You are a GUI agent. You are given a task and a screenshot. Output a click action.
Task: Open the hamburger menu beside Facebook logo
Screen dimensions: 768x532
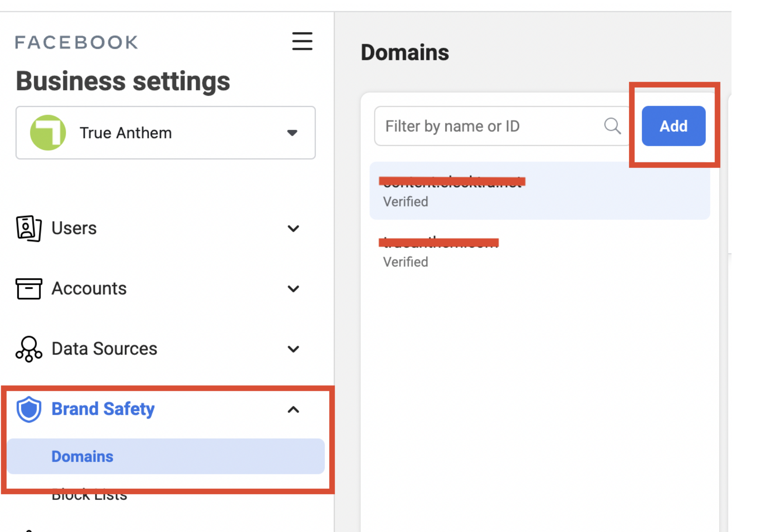click(302, 41)
